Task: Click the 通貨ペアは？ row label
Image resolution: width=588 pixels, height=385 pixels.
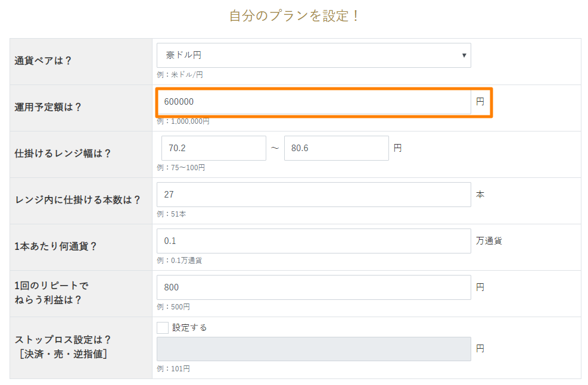Action: coord(43,61)
